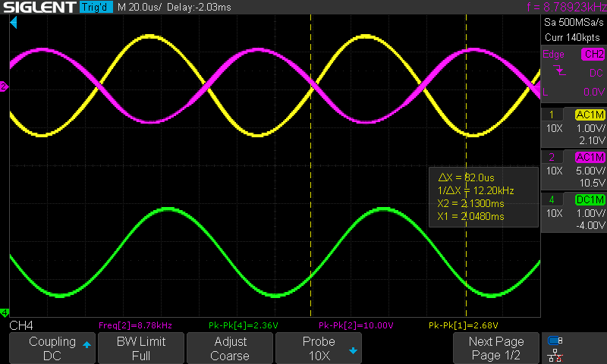Go to Next Page softkey
607x364 pixels.
(496, 348)
